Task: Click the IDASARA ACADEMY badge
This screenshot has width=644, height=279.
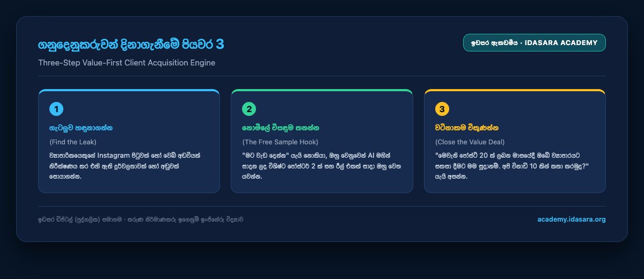Action: pyautogui.click(x=535, y=43)
